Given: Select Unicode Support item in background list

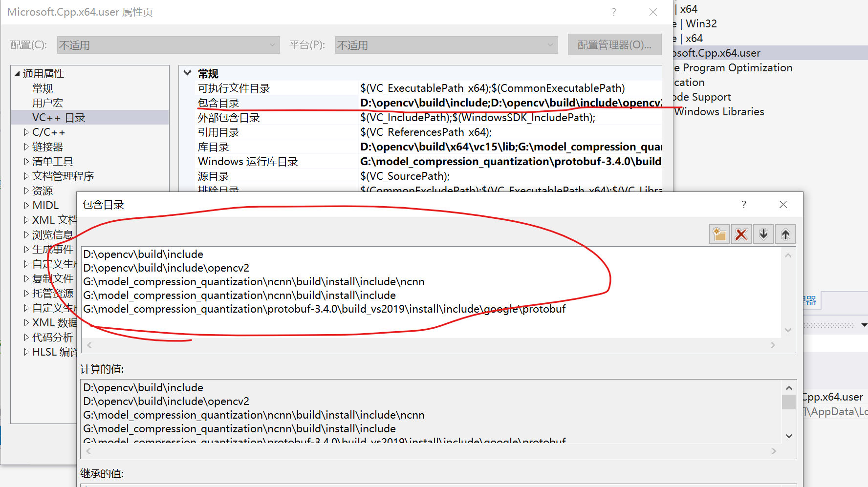Looking at the screenshot, I should (x=702, y=97).
